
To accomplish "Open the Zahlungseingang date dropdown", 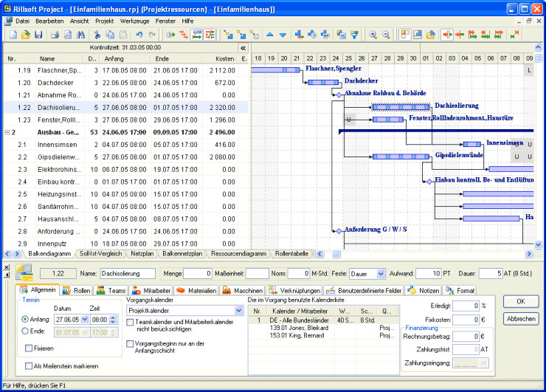I will pos(484,363).
